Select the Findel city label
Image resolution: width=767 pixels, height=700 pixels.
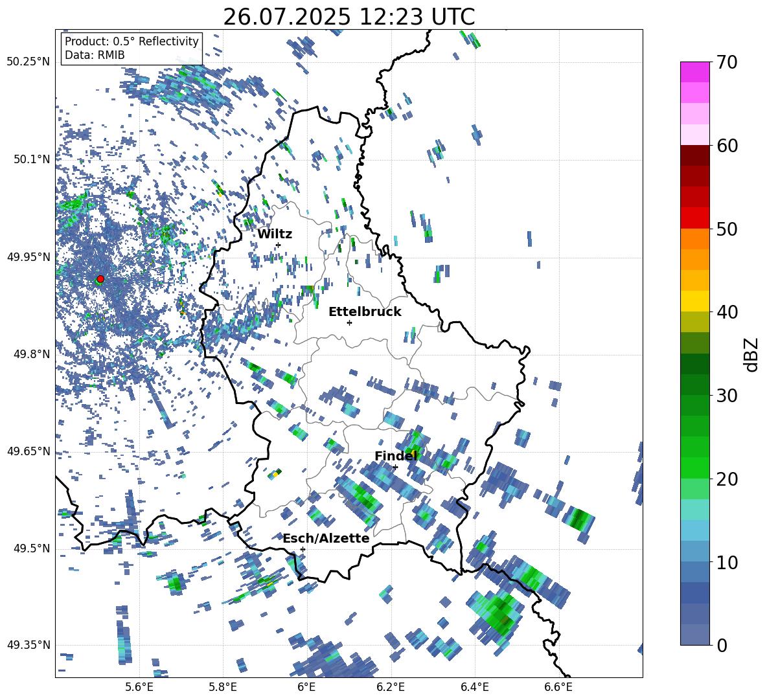(396, 456)
